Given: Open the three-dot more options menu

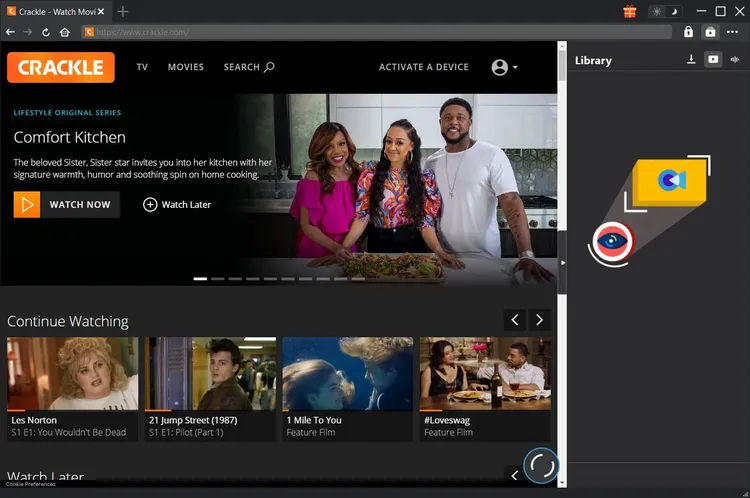Looking at the screenshot, I should 733,32.
